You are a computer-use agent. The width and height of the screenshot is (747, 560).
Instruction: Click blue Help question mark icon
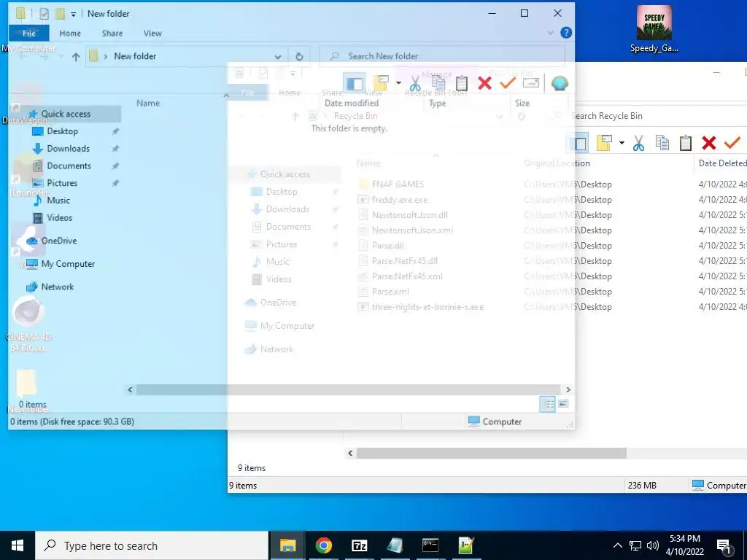point(566,33)
